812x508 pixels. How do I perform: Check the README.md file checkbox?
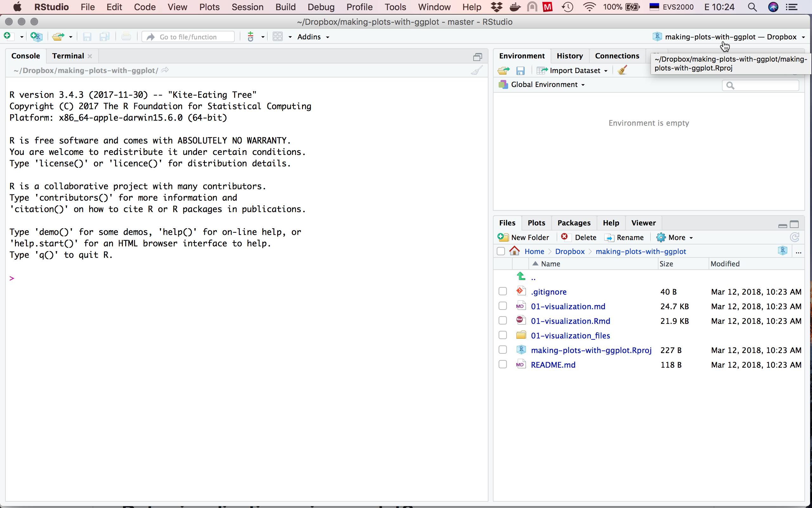[x=503, y=364]
